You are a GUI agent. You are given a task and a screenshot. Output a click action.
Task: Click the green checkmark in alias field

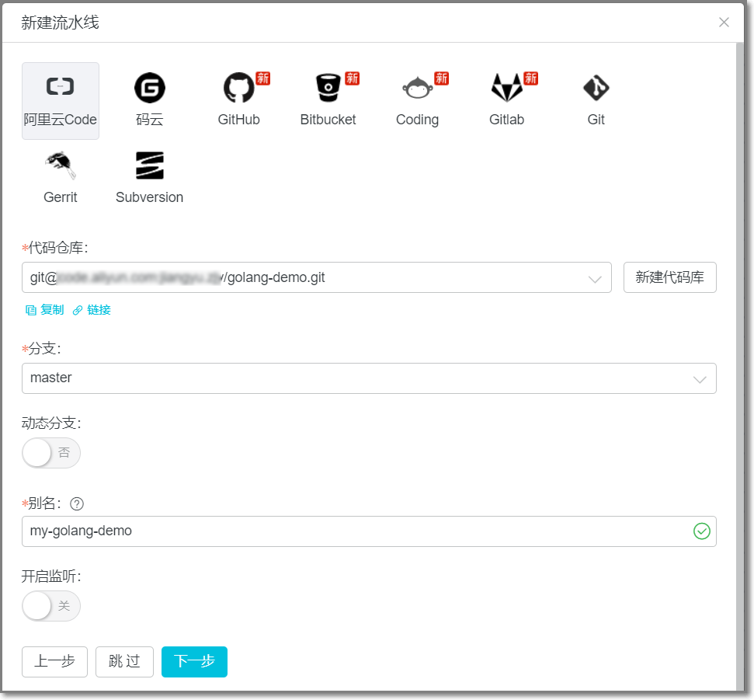click(702, 531)
